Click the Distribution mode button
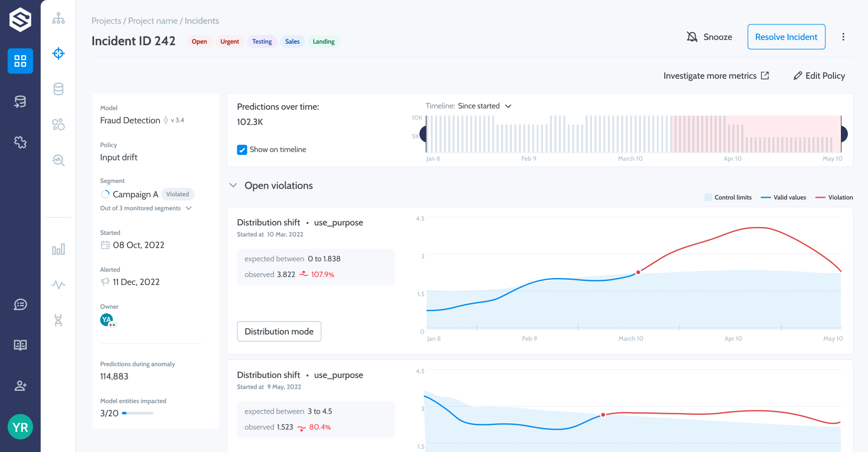868x452 pixels. click(279, 331)
